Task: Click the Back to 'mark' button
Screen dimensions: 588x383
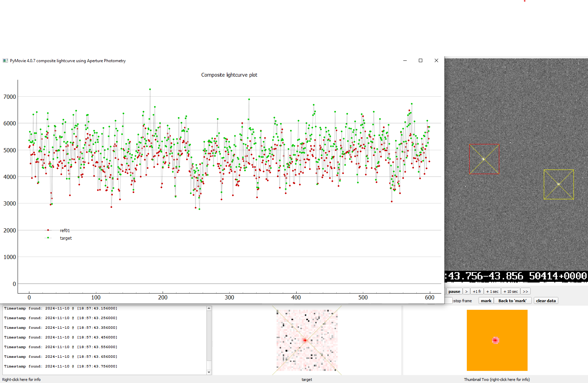Action: pyautogui.click(x=512, y=301)
